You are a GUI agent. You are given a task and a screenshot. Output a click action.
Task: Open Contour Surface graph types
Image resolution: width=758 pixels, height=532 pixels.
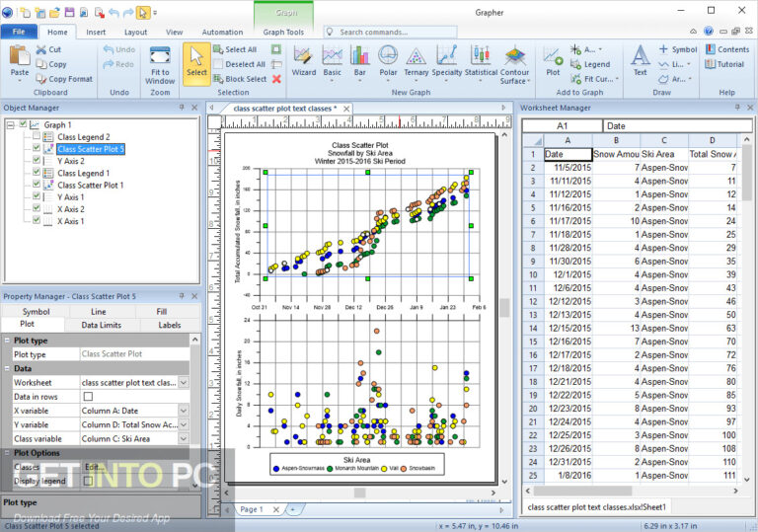point(514,64)
